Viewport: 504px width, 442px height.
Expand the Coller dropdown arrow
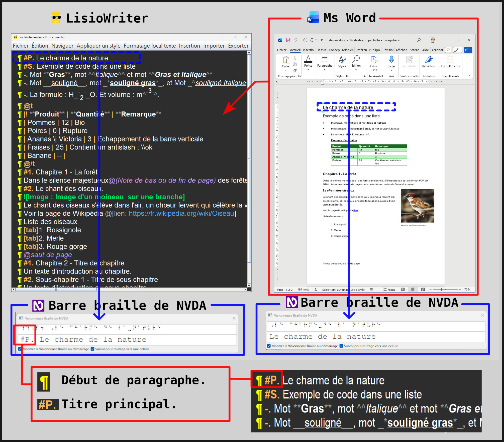click(286, 70)
